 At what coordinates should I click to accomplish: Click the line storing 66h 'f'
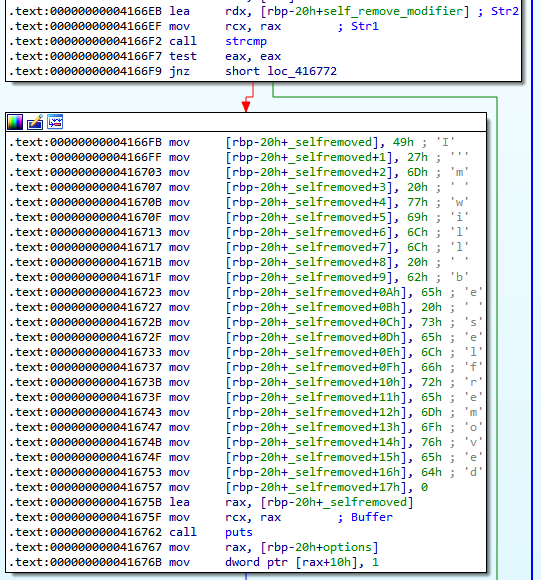tap(246, 367)
